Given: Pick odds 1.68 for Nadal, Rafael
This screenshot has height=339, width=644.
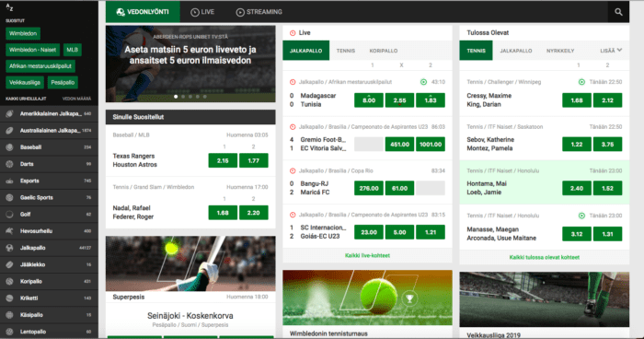Looking at the screenshot, I should coord(223,213).
